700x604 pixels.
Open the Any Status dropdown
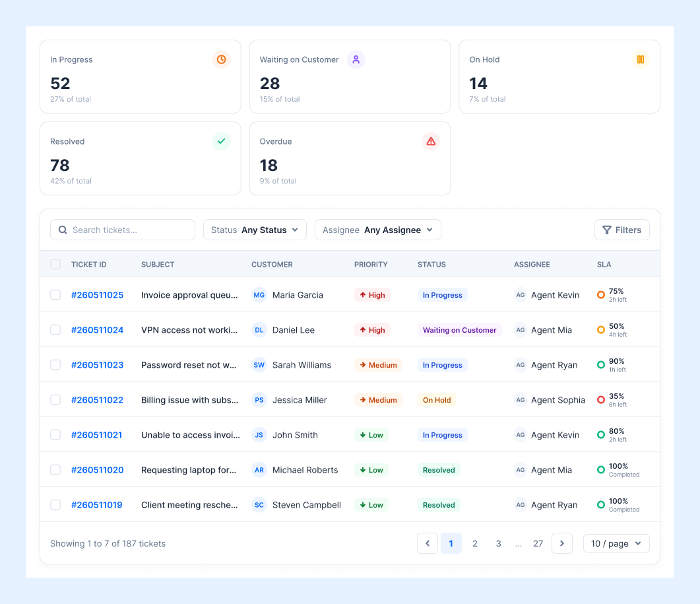tap(255, 230)
